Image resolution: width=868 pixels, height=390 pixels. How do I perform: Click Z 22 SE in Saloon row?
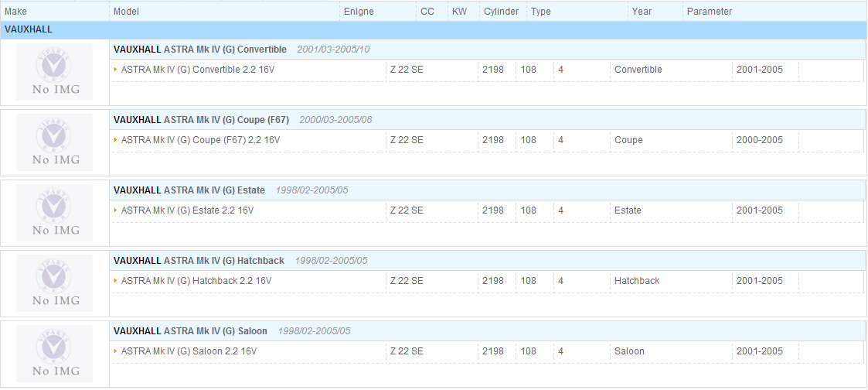point(407,351)
